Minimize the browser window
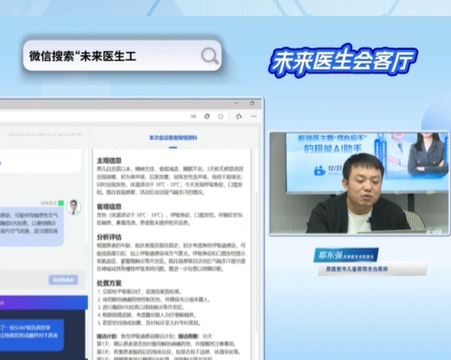451x360 pixels. coord(237,104)
